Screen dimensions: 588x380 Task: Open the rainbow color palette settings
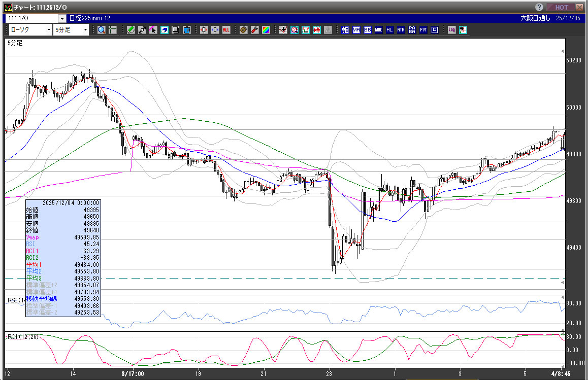[x=266, y=30]
